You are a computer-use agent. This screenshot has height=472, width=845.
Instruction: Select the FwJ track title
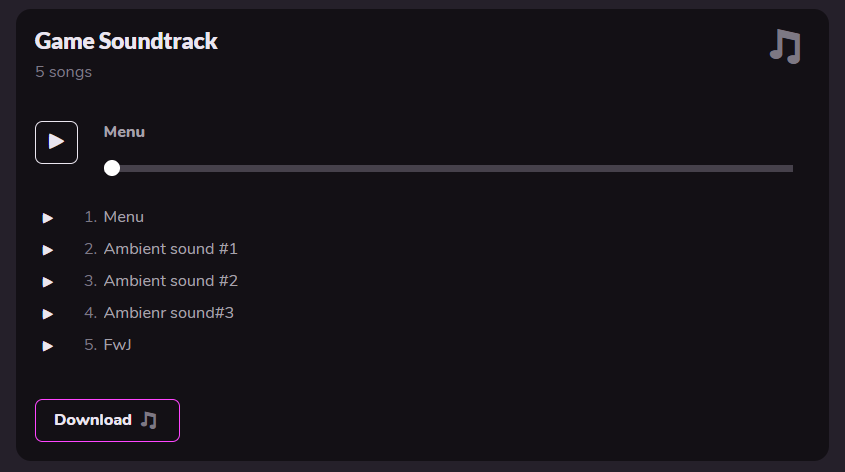pos(118,345)
